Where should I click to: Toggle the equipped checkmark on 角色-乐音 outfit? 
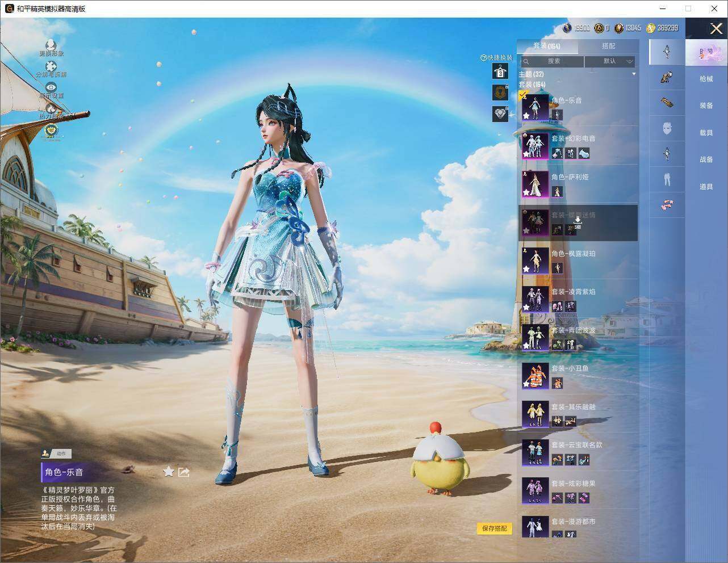[524, 95]
